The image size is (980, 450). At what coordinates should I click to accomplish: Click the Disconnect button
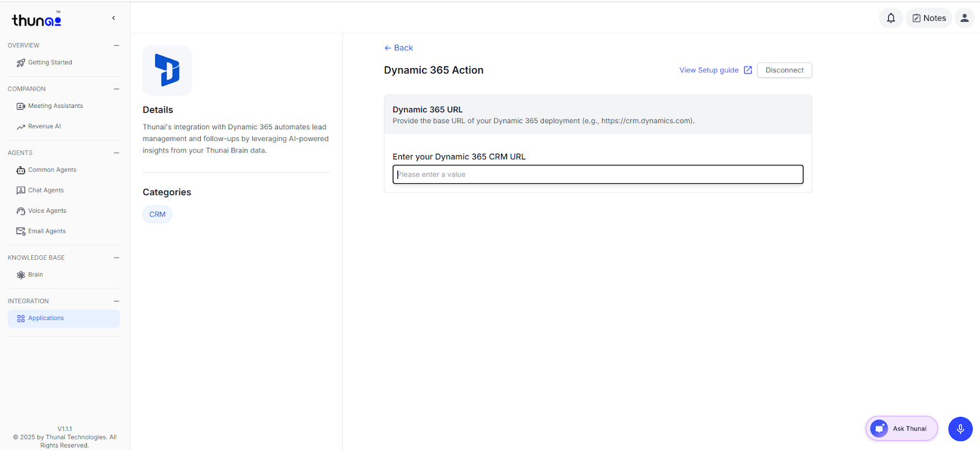785,70
